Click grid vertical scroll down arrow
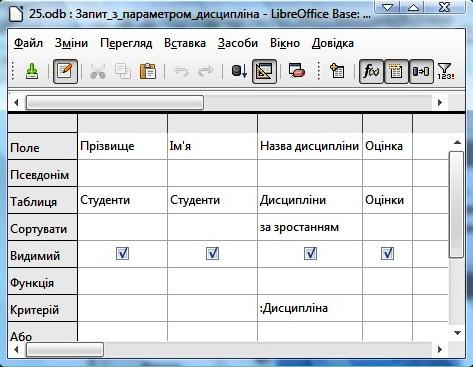 point(457,333)
